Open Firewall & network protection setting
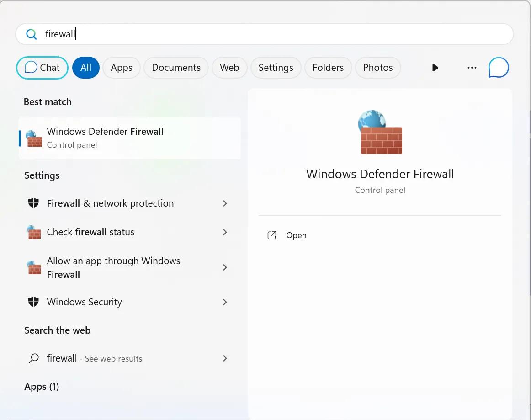The height and width of the screenshot is (420, 531). (130, 203)
